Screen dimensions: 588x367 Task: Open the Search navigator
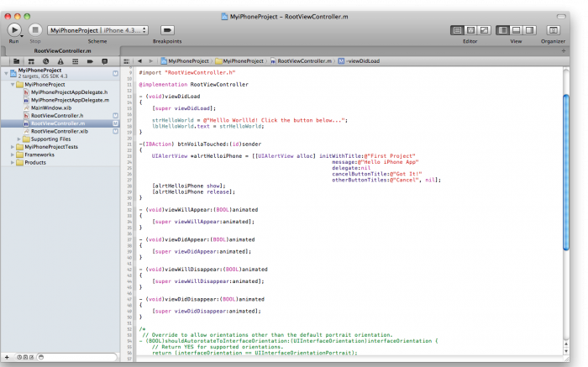tap(45, 61)
